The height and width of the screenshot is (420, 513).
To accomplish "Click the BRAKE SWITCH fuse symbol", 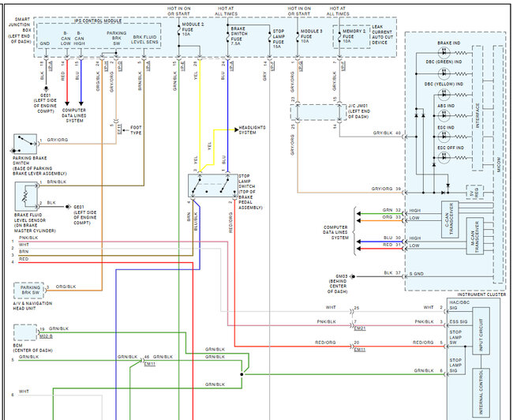I will click(x=228, y=36).
